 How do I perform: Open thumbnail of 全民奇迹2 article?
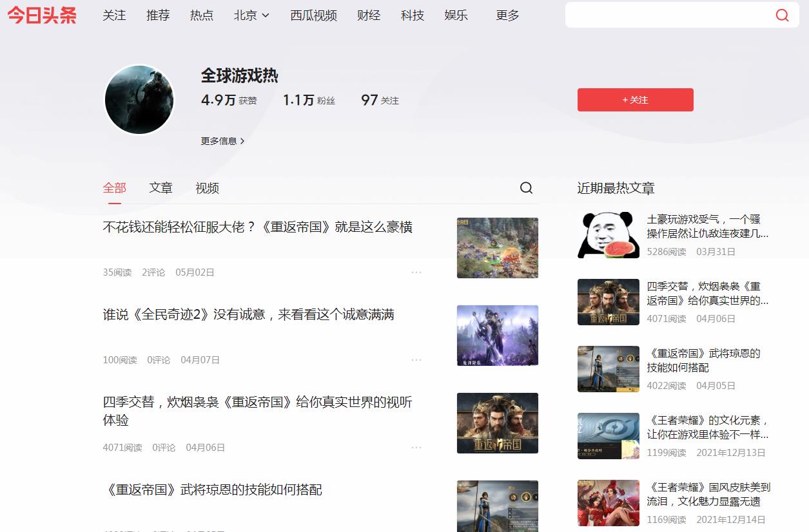point(498,336)
